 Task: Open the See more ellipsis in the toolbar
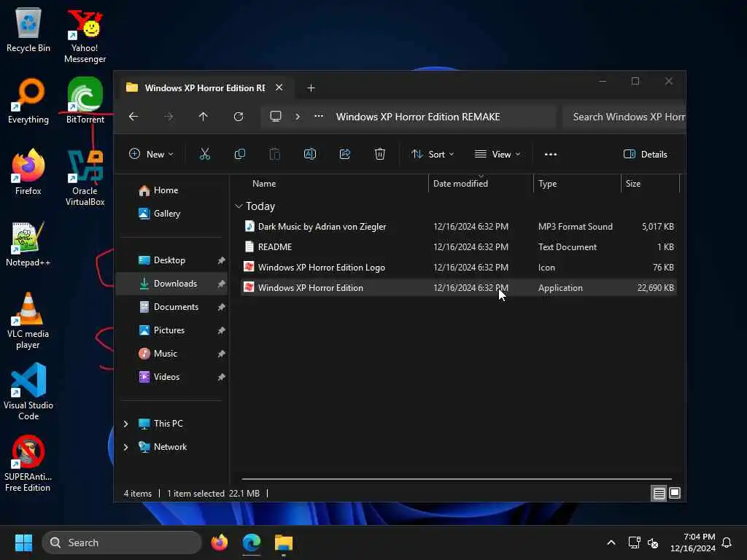coord(551,155)
